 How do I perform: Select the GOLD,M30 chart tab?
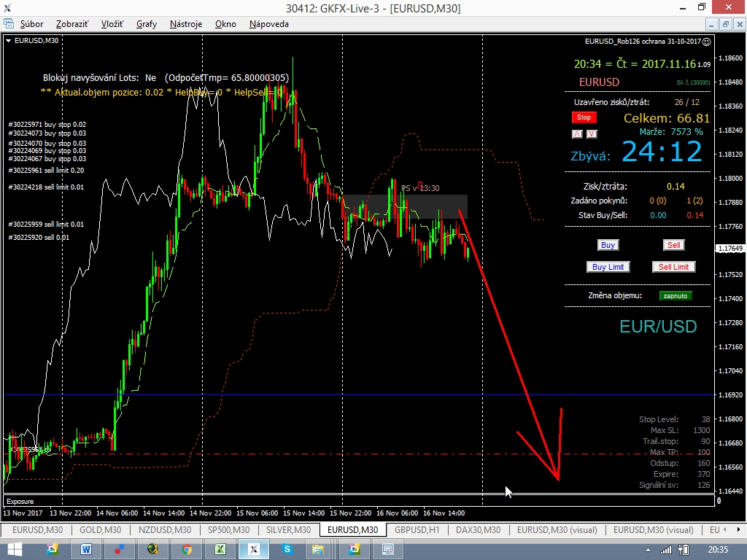(x=101, y=530)
